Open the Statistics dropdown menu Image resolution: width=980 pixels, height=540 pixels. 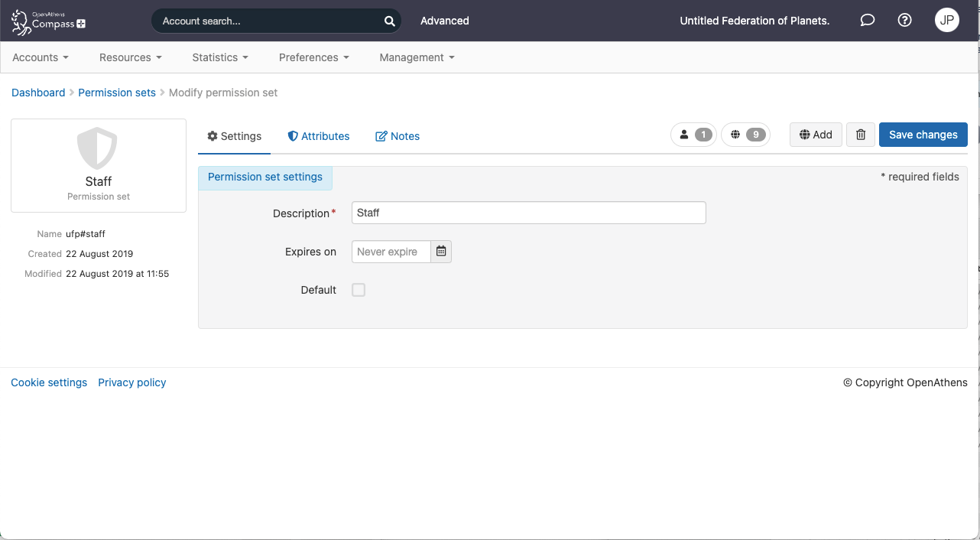(220, 57)
